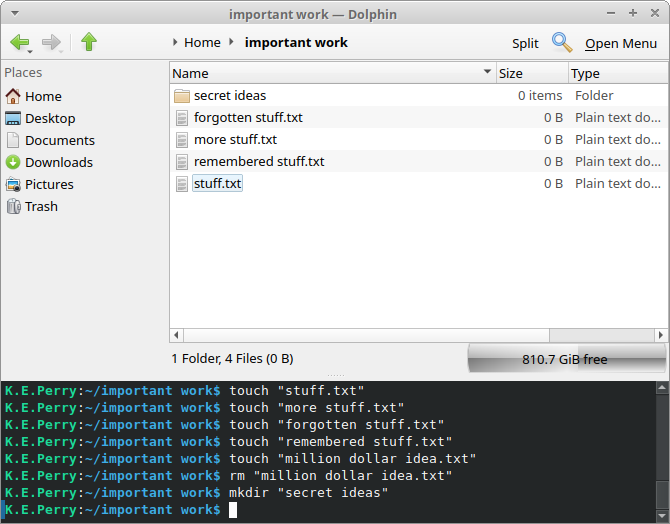Click the horizontal scrollbar left arrow
This screenshot has width=670, height=524.
coord(176,335)
